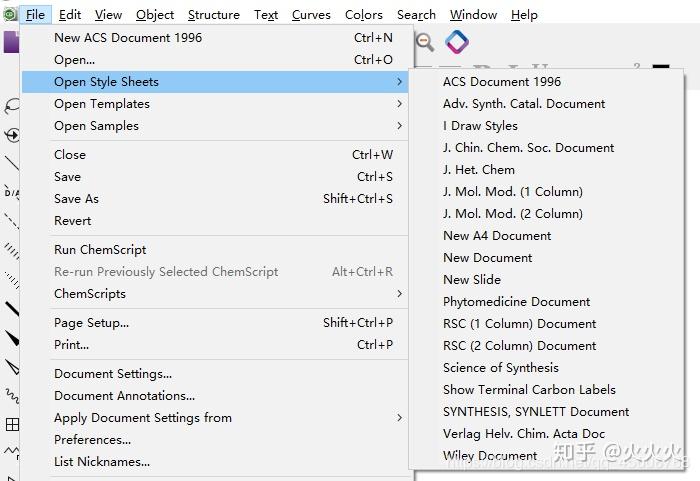The width and height of the screenshot is (700, 481).
Task: Select the Structure Perspective tool
Action: click(11, 135)
